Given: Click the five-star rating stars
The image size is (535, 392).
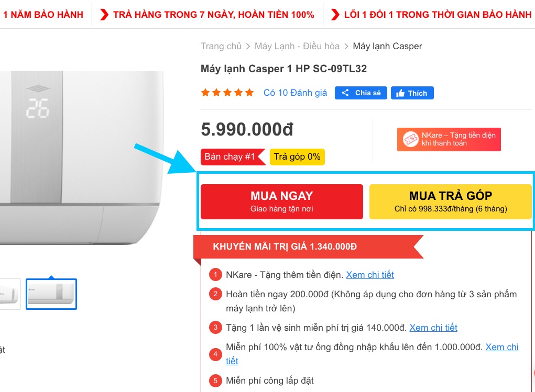Looking at the screenshot, I should 227,93.
